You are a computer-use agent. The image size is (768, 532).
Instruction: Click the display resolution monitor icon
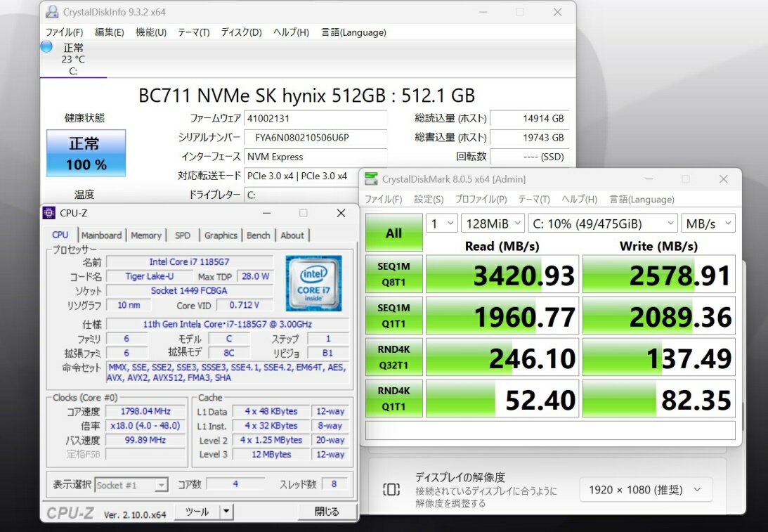point(391,490)
